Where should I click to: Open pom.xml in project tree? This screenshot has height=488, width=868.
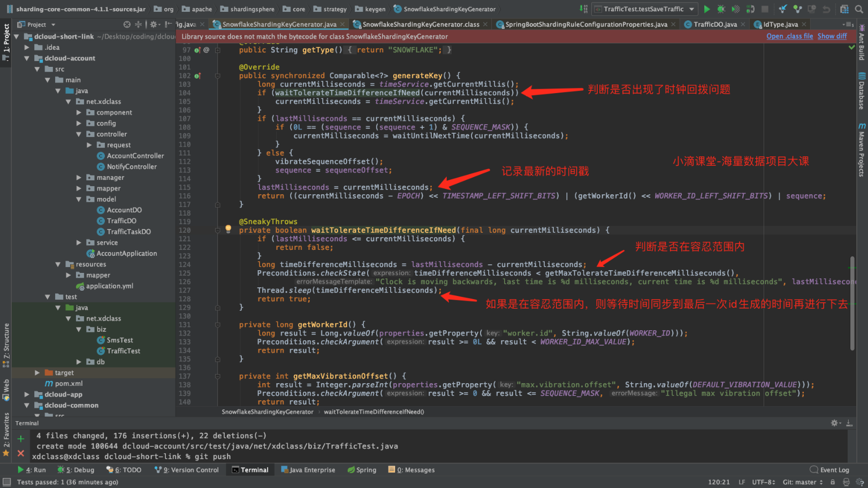64,384
